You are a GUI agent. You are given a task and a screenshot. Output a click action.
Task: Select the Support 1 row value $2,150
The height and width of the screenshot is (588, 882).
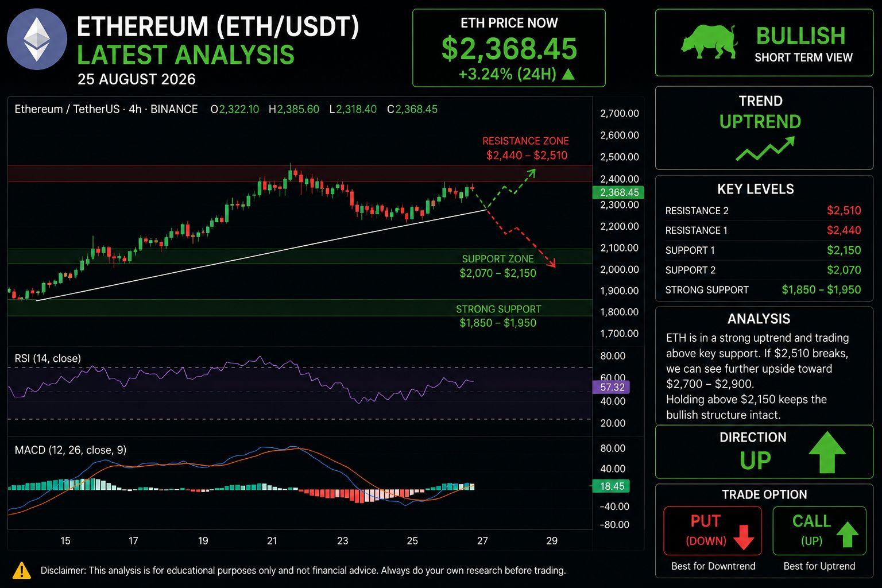[844, 250]
